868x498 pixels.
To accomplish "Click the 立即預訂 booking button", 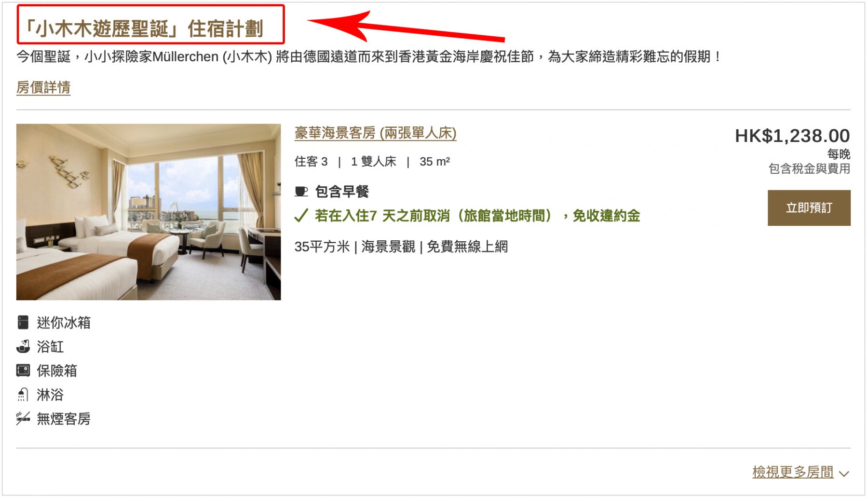I will coord(809,207).
